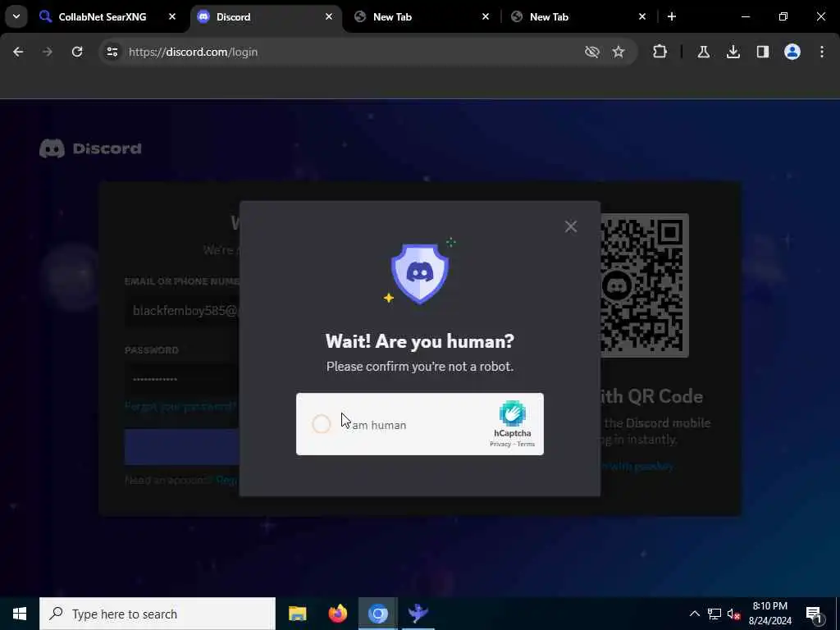Image resolution: width=840 pixels, height=630 pixels.
Task: Click the Discord logo at top left
Action: click(x=90, y=148)
